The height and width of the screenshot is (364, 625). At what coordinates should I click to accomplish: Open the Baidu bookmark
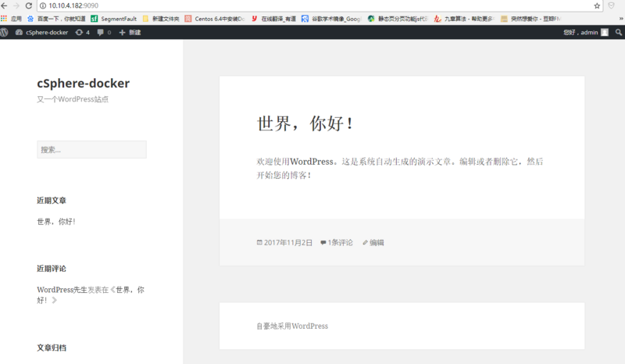tap(56, 19)
